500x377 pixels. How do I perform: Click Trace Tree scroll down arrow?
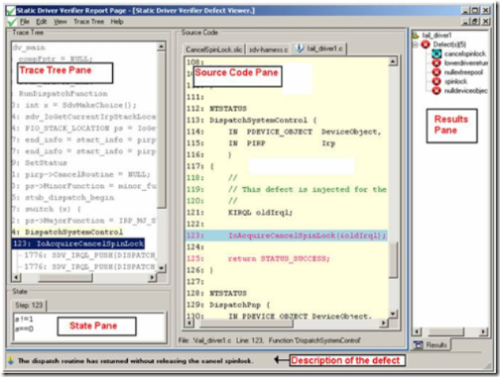click(x=161, y=268)
